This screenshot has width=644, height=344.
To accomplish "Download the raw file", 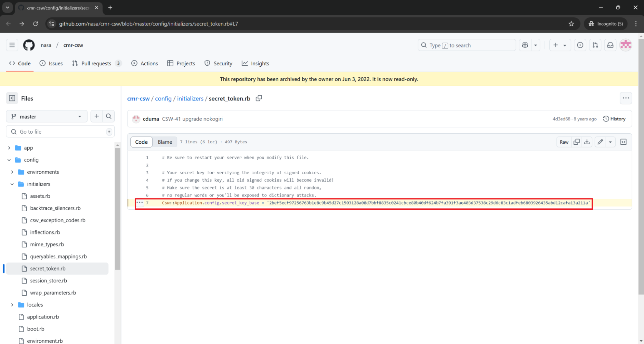I will 587,142.
